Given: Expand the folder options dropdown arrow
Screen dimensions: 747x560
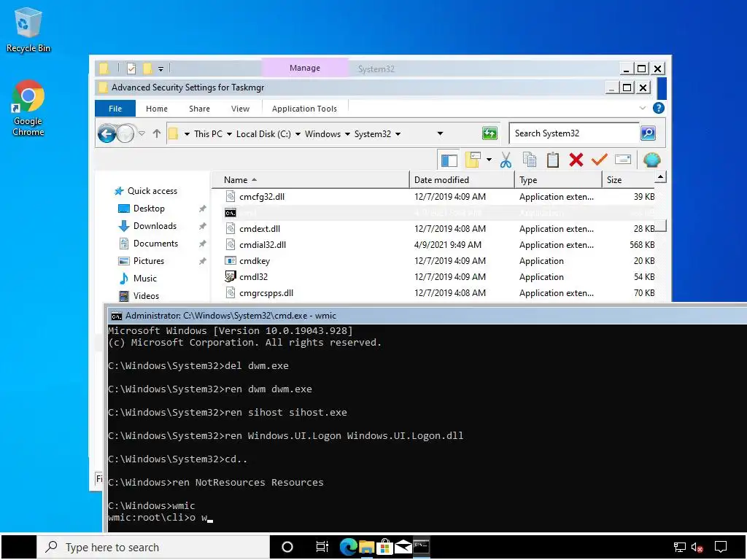Looking at the screenshot, I should 489,160.
